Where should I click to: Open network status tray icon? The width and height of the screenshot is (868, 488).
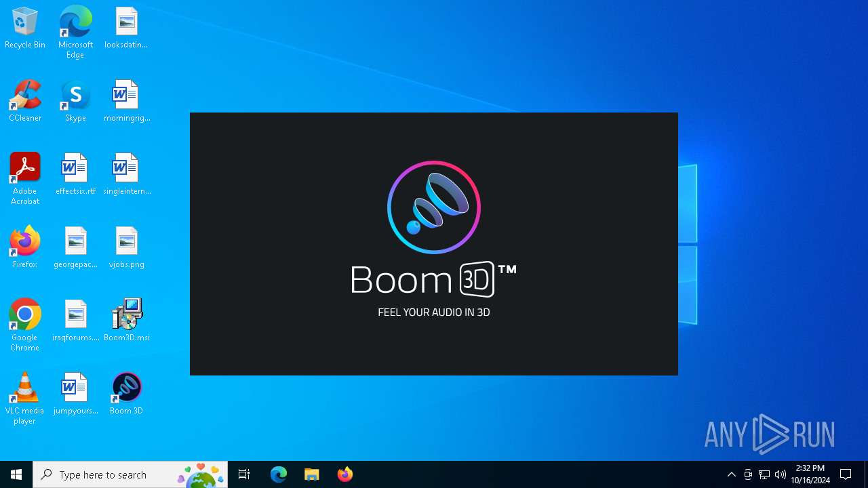[764, 474]
